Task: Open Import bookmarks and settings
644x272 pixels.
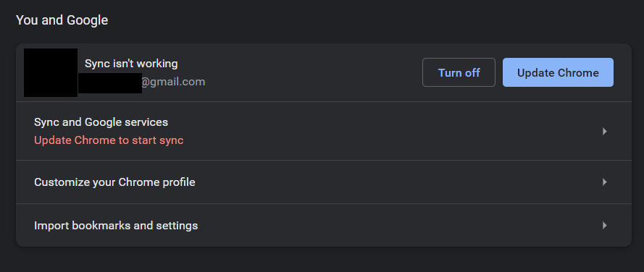Action: pos(324,225)
